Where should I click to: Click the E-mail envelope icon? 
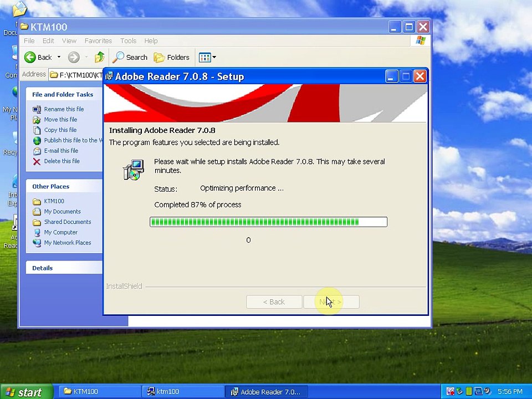point(37,151)
